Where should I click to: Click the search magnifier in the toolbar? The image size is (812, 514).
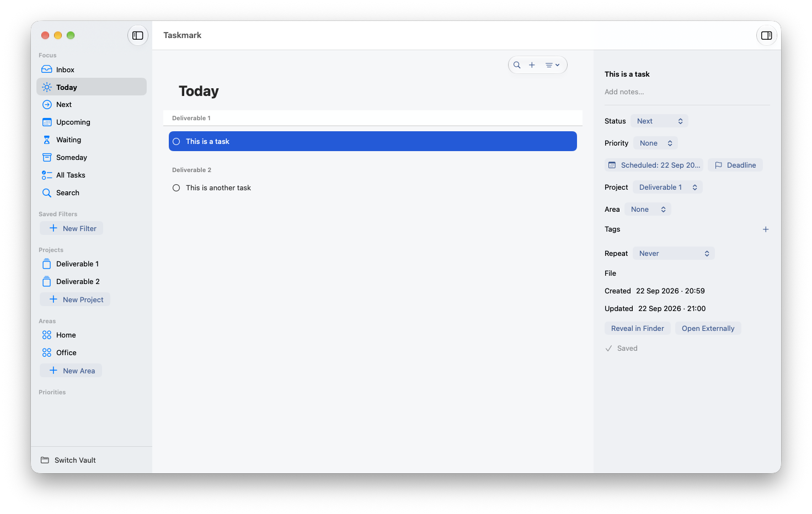pyautogui.click(x=517, y=65)
